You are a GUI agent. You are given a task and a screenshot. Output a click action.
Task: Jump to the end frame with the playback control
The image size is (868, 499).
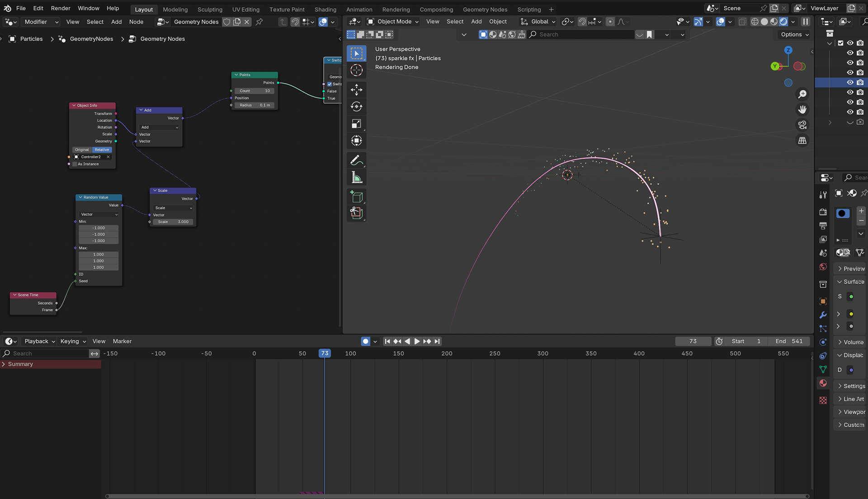click(437, 341)
